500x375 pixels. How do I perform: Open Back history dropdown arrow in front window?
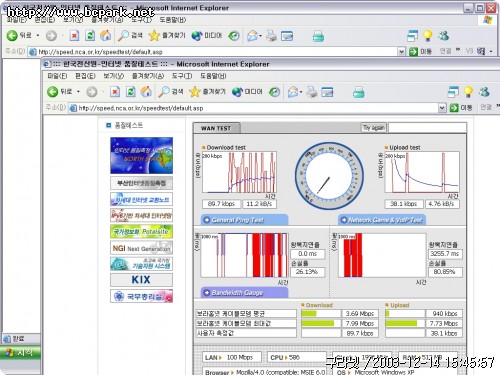(x=78, y=92)
